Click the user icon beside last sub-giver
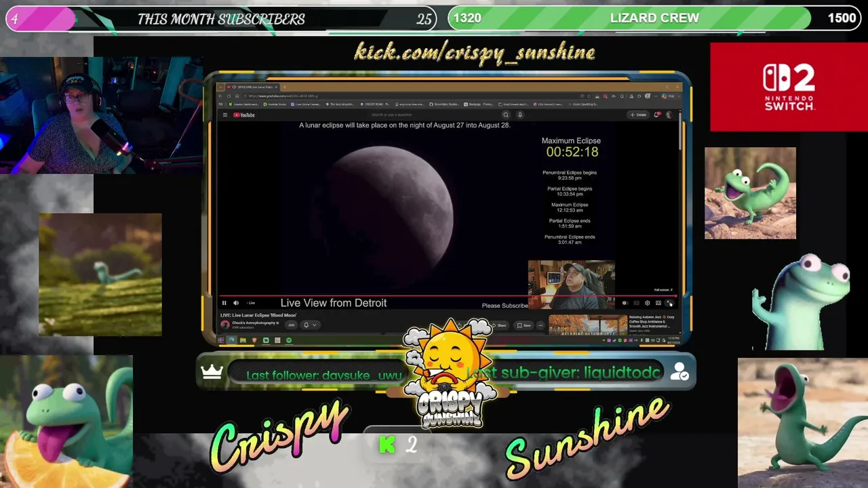 pos(679,371)
